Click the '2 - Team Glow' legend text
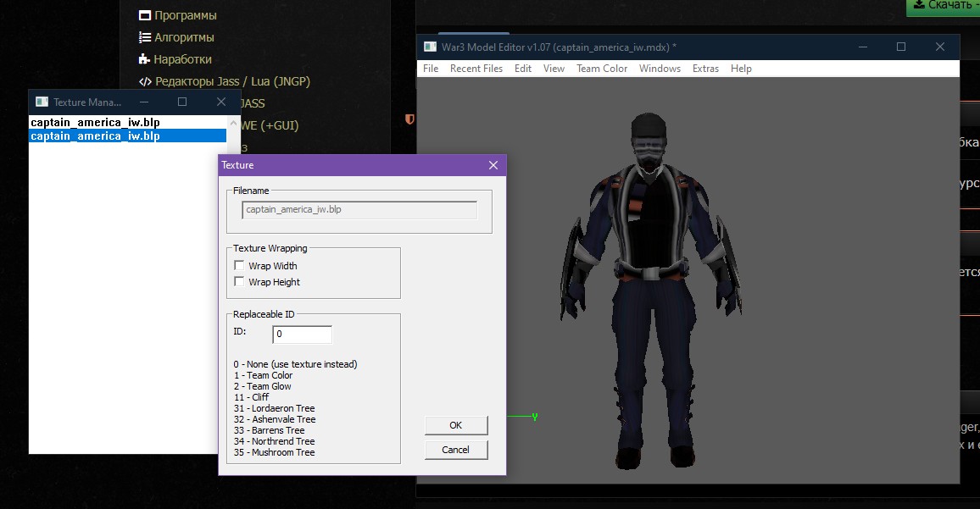 pyautogui.click(x=263, y=386)
